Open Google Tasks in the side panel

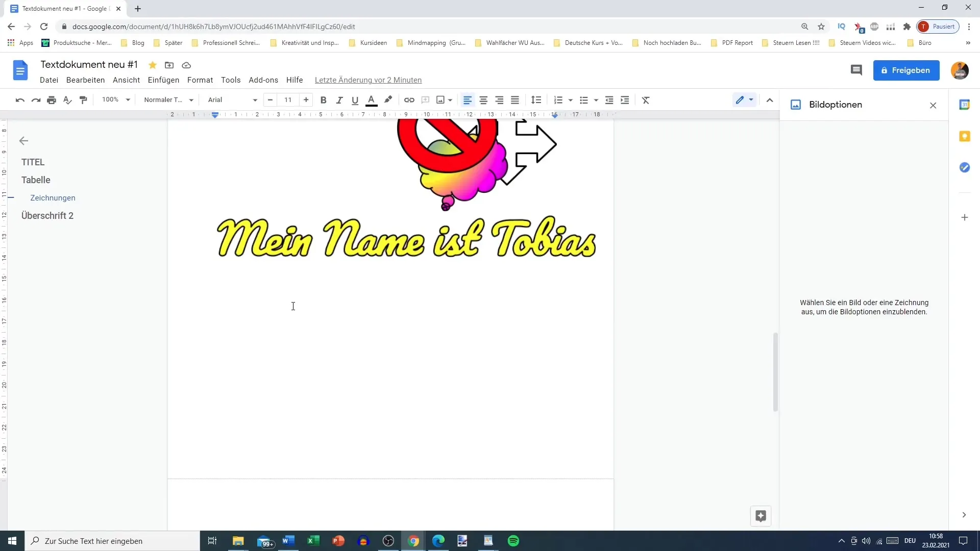coord(964,167)
